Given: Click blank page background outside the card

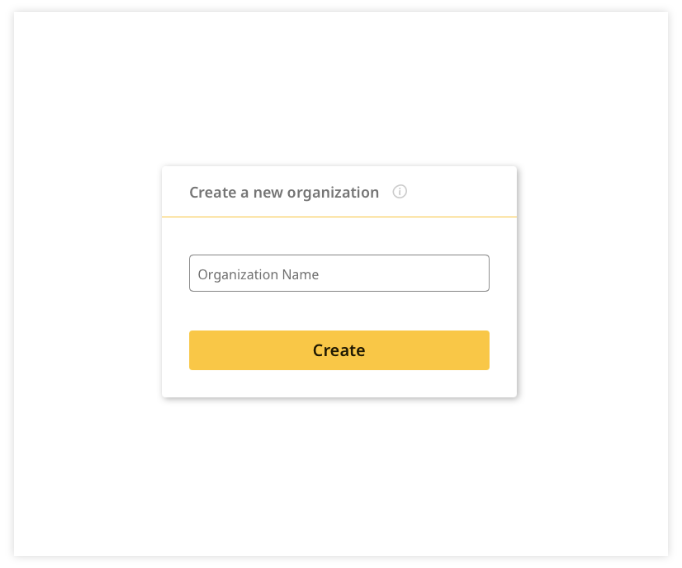Looking at the screenshot, I should coord(87,283).
